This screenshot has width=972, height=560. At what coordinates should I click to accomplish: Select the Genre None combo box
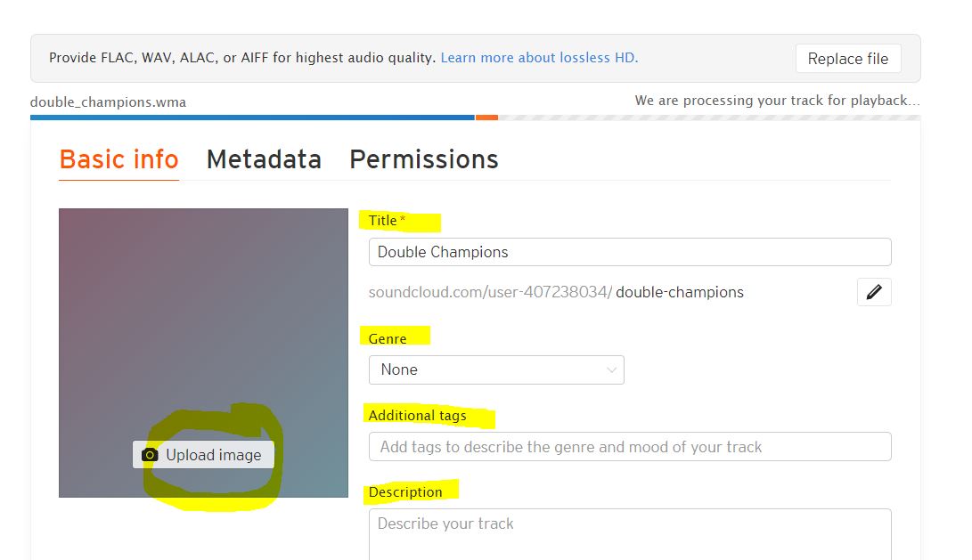pos(496,369)
